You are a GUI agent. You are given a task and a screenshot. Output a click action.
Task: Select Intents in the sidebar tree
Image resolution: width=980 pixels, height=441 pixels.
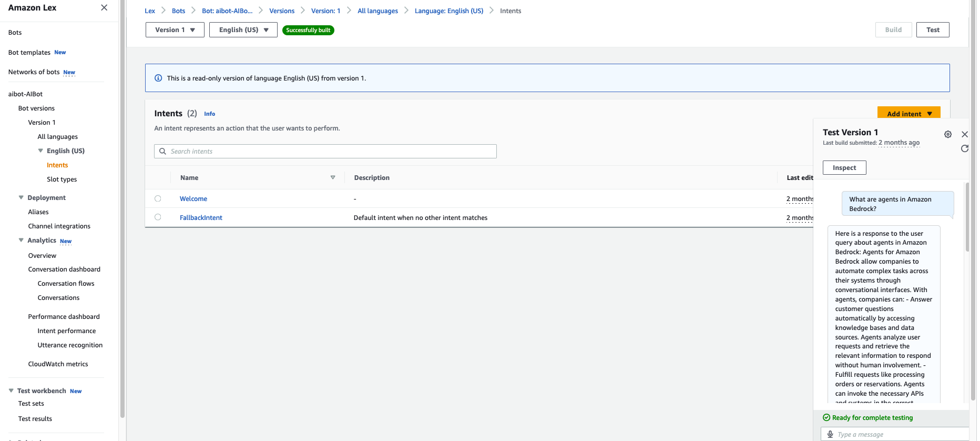tap(57, 165)
